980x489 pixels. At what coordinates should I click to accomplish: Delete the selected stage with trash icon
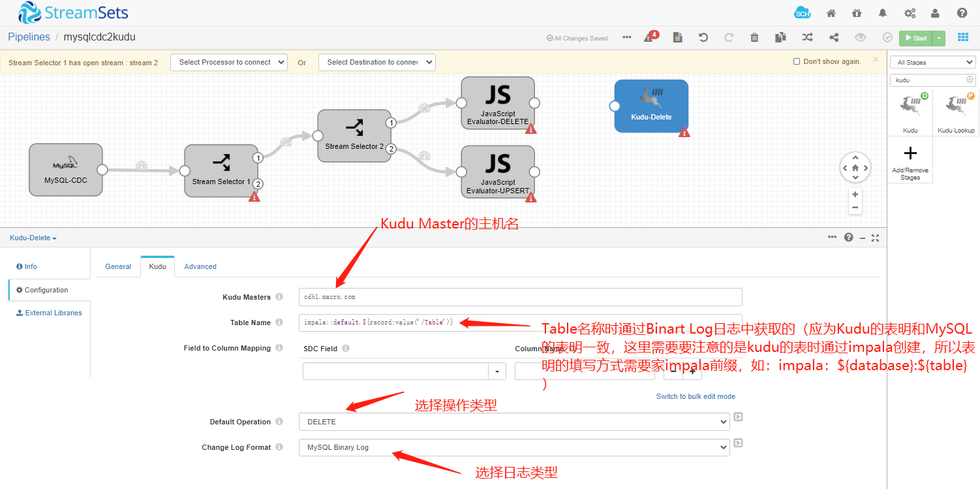pos(754,37)
